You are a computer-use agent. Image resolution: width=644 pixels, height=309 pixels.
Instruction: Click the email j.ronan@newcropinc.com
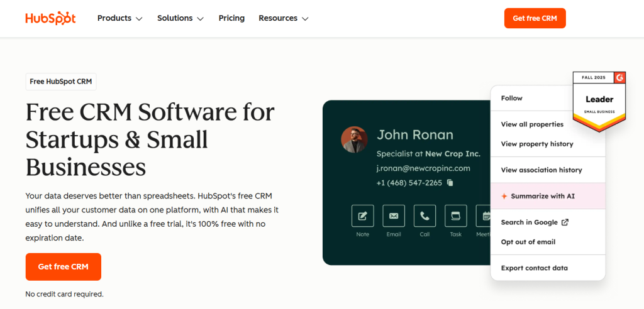(x=423, y=168)
